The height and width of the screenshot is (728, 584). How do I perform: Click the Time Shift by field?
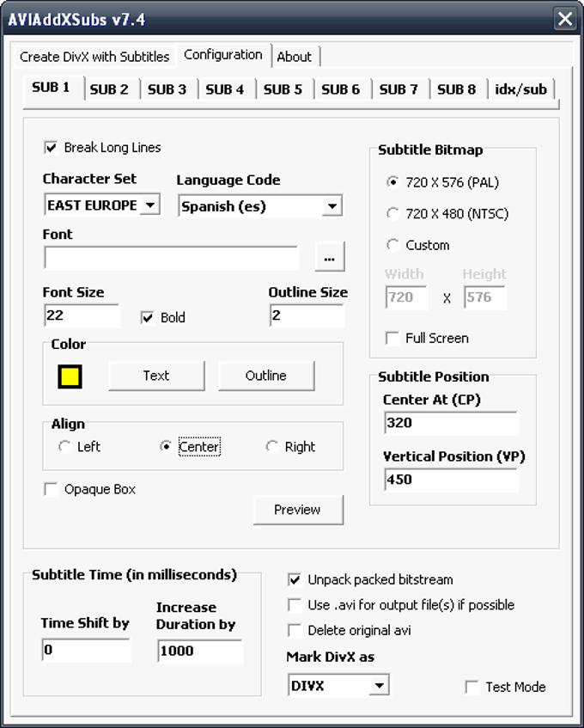coord(86,650)
